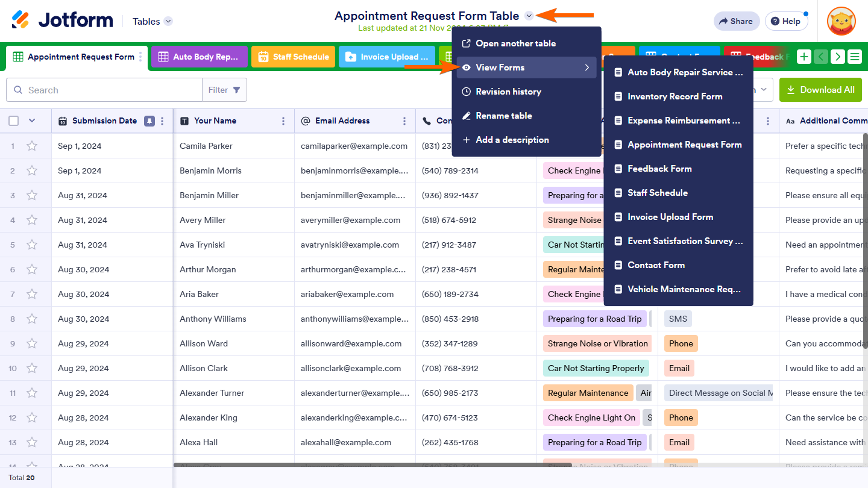The width and height of the screenshot is (868, 488).
Task: Open the row-selection chevron beside select-all checkbox
Action: coord(32,121)
